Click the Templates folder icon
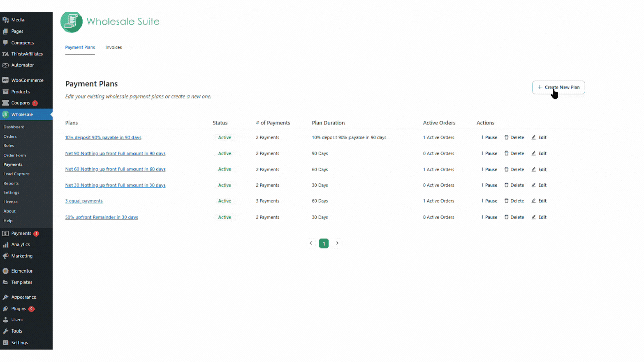644x362 pixels. (5, 282)
